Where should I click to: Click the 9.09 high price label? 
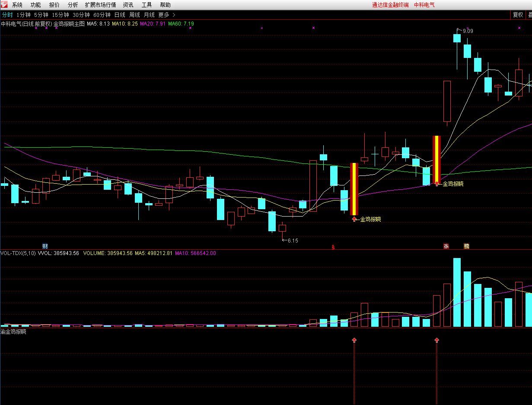click(468, 31)
